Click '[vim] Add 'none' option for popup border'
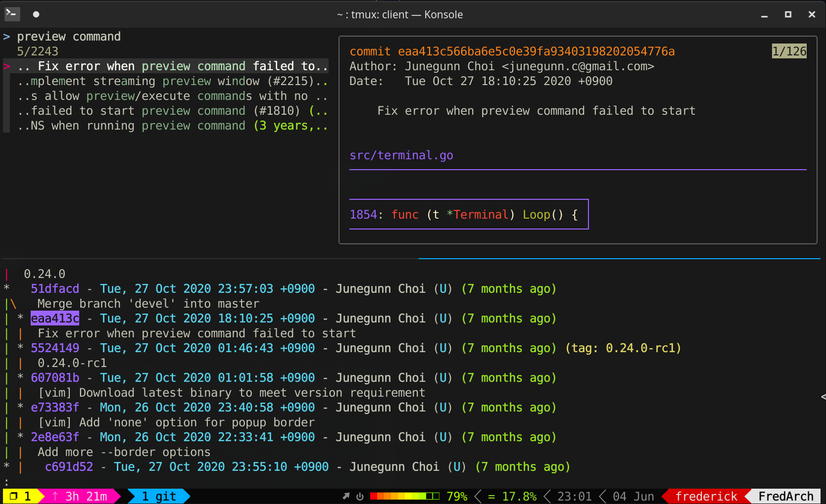 [176, 422]
